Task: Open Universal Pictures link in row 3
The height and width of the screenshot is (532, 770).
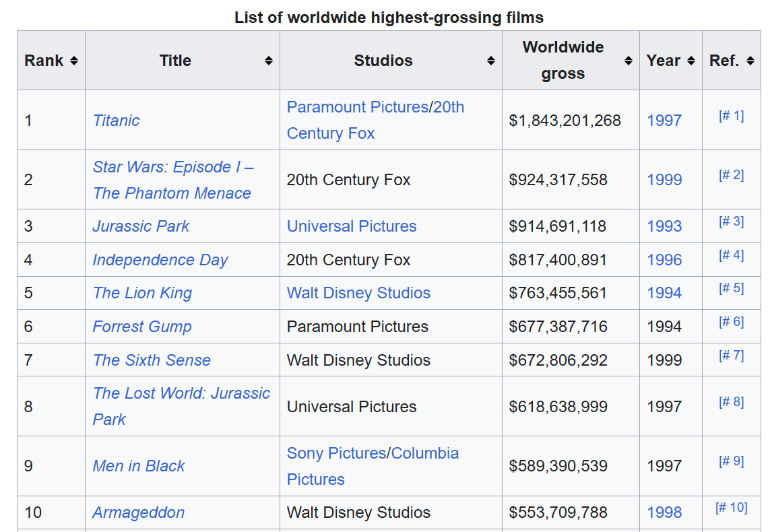Action: [352, 226]
